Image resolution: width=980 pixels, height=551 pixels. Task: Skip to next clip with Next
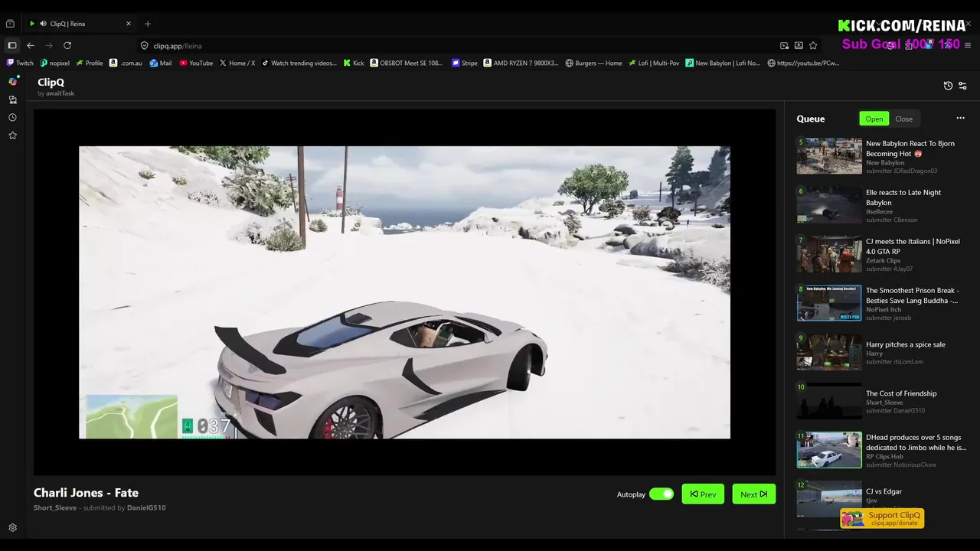click(x=753, y=494)
